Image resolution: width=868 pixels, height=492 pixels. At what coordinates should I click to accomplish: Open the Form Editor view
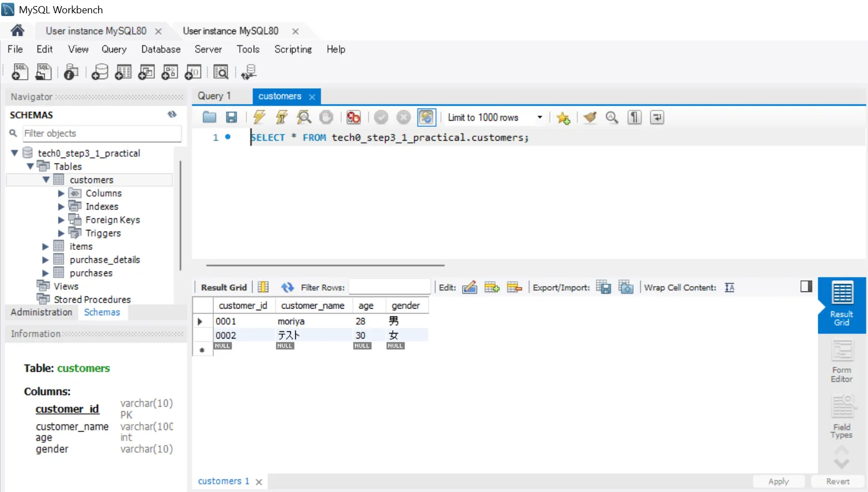(x=842, y=361)
